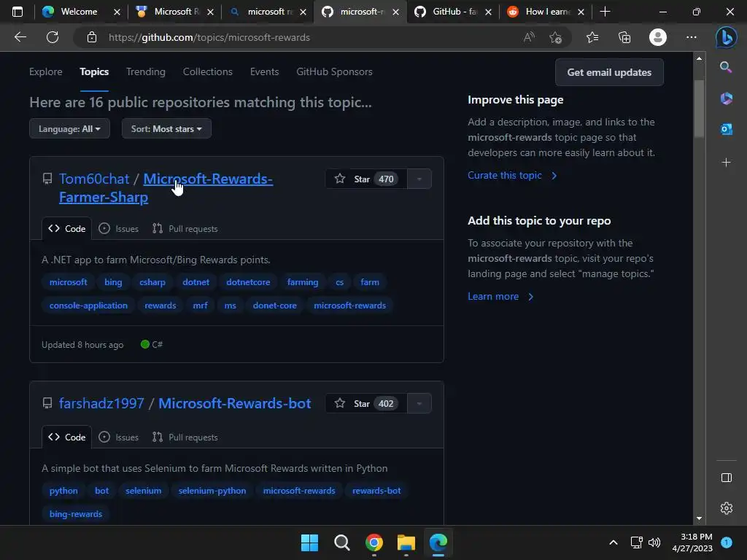Click the sidebar search icon
The image size is (747, 560).
pyautogui.click(x=726, y=67)
